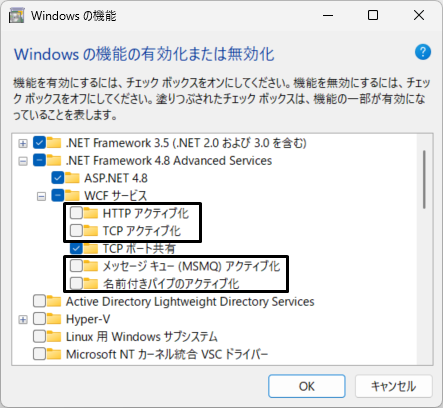Enable the HTTP アクティブ化 checkbox
The width and height of the screenshot is (443, 408).
pyautogui.click(x=76, y=213)
